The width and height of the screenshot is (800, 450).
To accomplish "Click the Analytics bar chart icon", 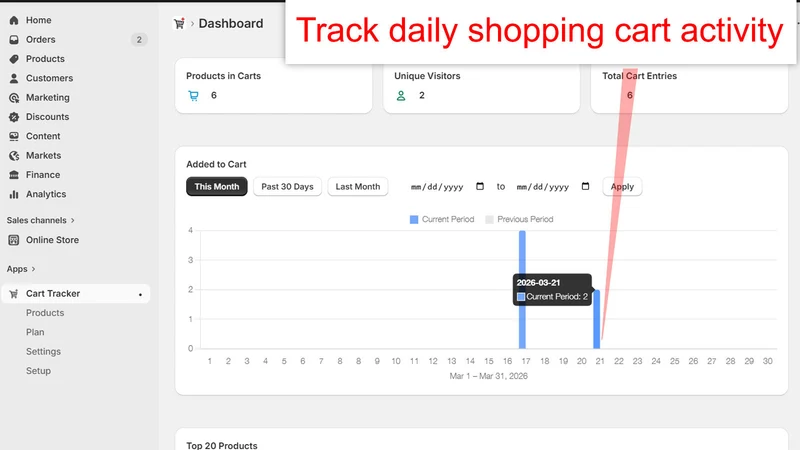I will tap(14, 194).
